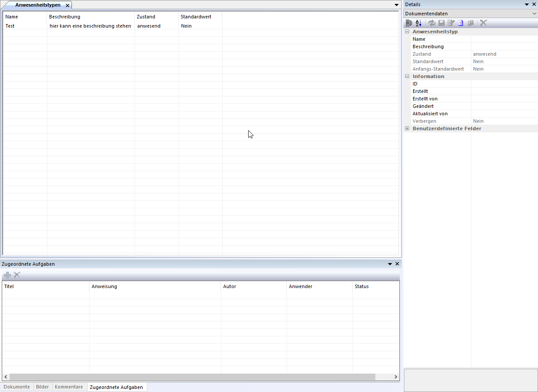Expand the Benutzerdefinierte Felder section

coord(407,128)
